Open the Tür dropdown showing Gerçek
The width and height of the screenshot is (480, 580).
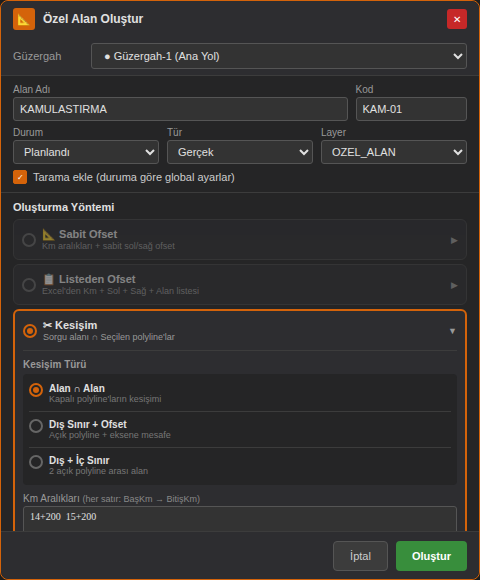point(240,152)
